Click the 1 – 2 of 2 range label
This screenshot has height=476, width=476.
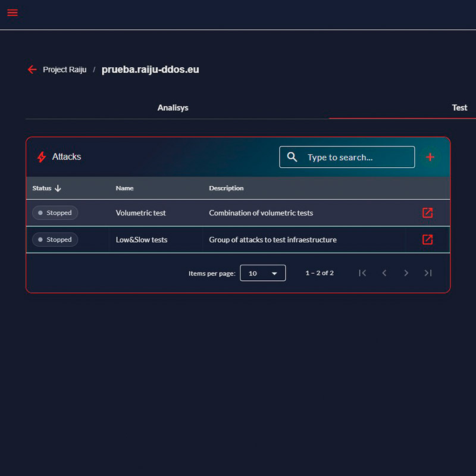[x=320, y=273]
